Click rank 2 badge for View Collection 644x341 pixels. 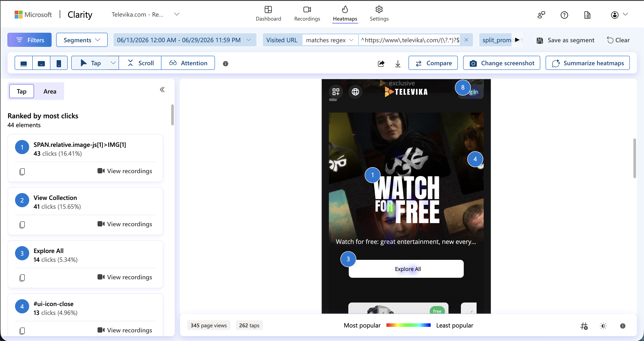pyautogui.click(x=22, y=200)
